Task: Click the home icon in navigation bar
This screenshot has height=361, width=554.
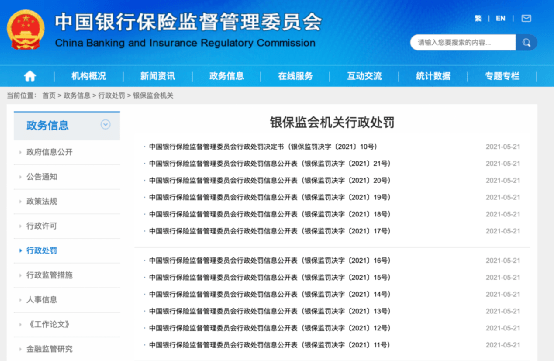Action: [30, 76]
